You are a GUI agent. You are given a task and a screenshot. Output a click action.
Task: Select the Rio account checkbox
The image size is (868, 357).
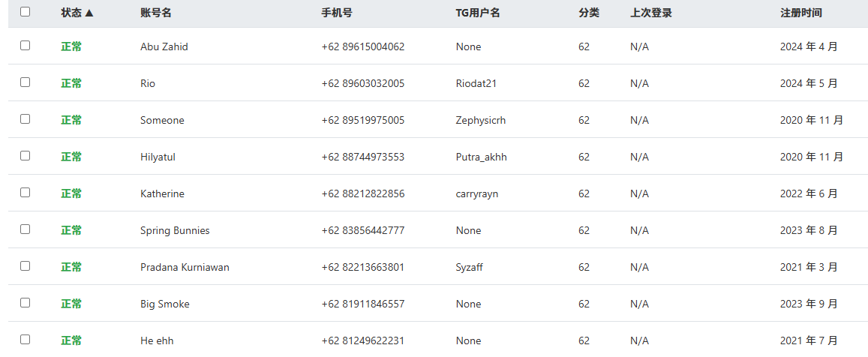(x=26, y=82)
